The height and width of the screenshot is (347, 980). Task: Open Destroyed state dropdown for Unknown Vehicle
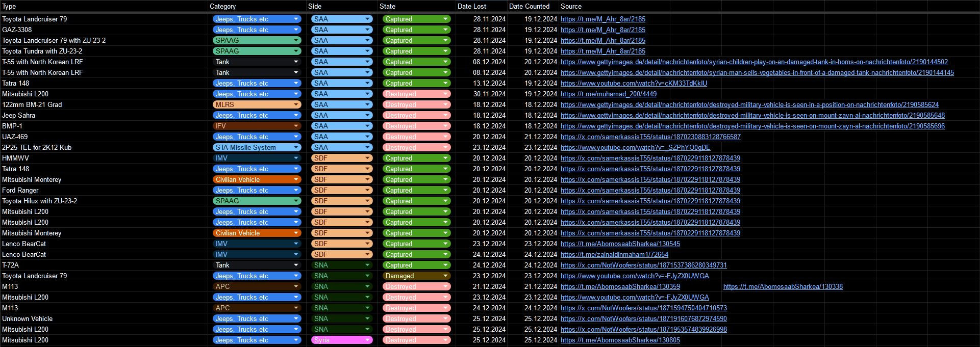[x=416, y=318]
